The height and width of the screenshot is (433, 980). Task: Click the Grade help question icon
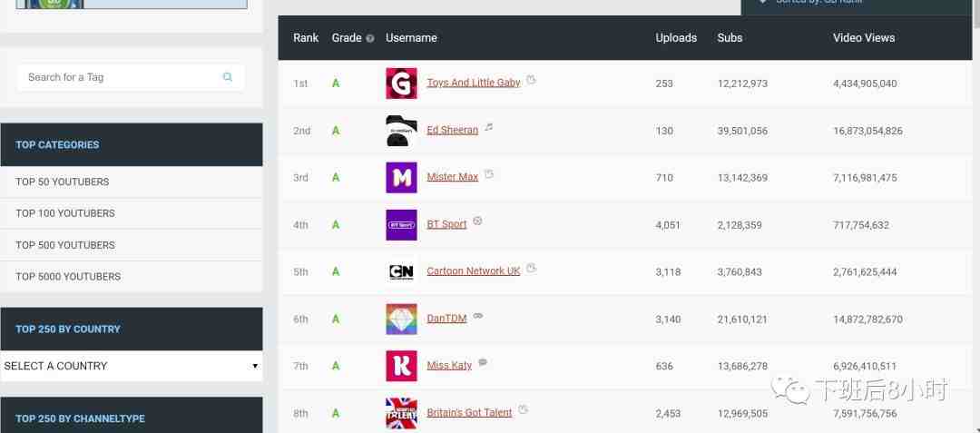[x=370, y=39]
